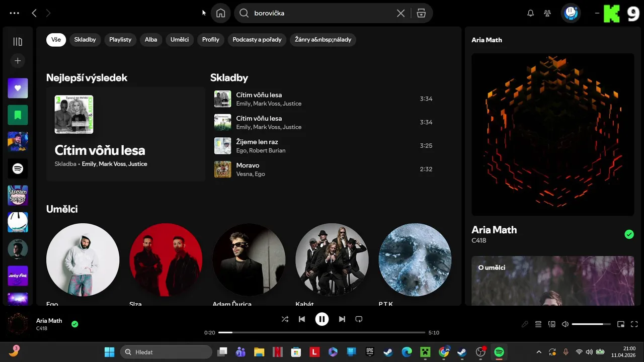Select the Vše filter chip
644x362 pixels.
click(56, 40)
